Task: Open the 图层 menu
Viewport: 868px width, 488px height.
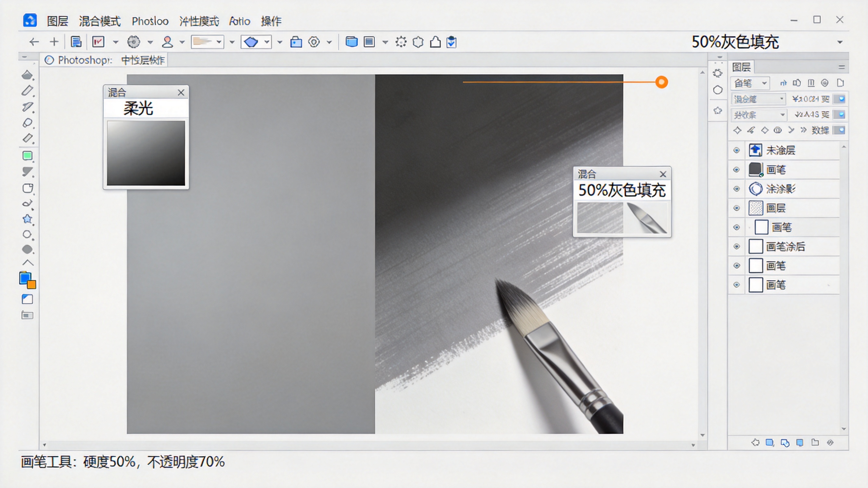Action: tap(57, 21)
